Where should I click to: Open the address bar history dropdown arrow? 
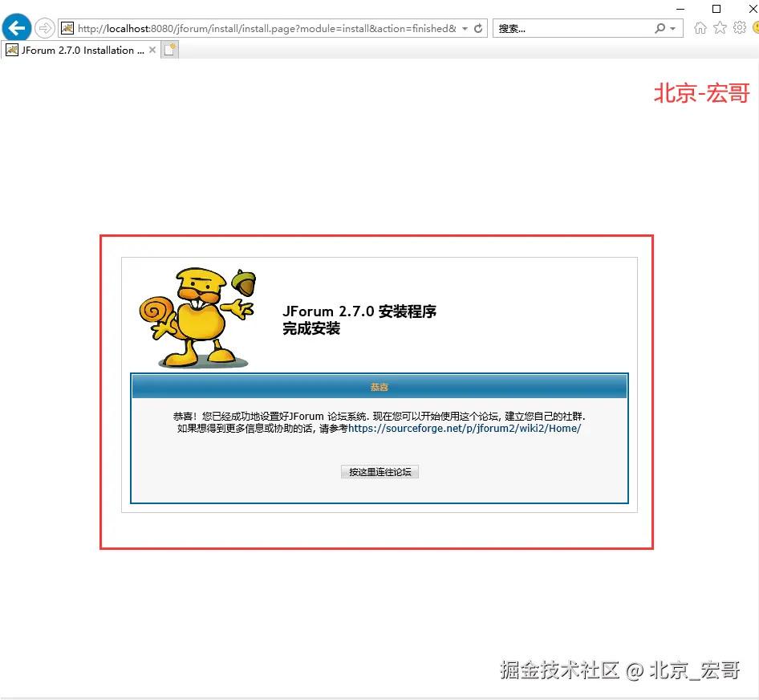pyautogui.click(x=465, y=29)
